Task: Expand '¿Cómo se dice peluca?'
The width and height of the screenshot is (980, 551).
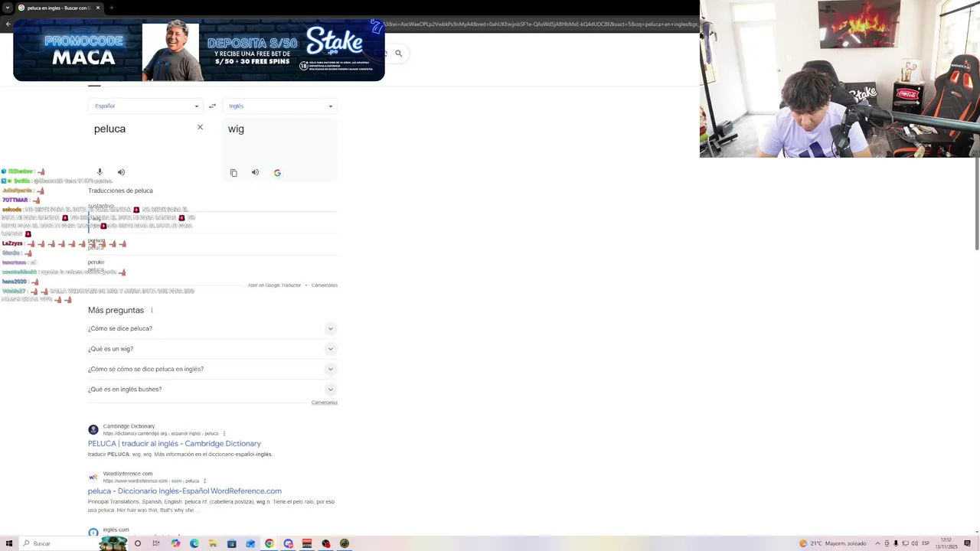Action: coord(212,328)
